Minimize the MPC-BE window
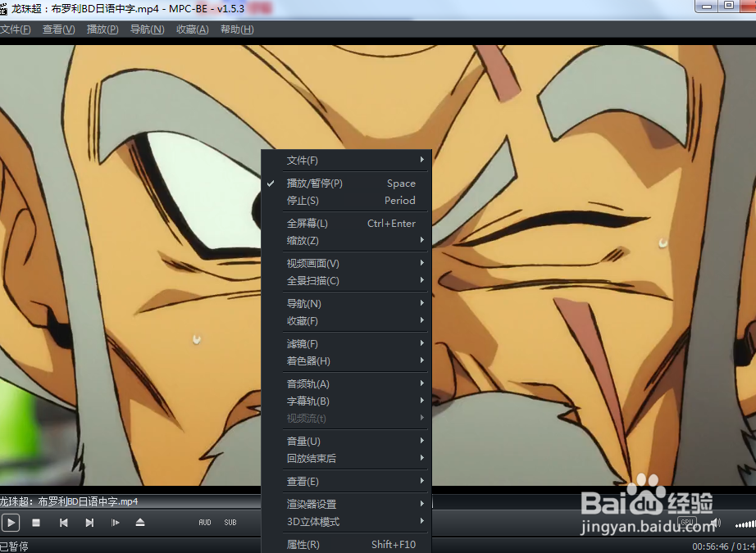The height and width of the screenshot is (553, 756). point(707,7)
